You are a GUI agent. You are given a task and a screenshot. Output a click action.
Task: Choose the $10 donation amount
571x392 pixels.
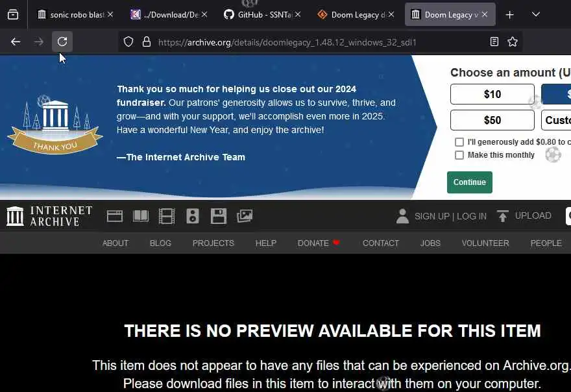pos(492,94)
